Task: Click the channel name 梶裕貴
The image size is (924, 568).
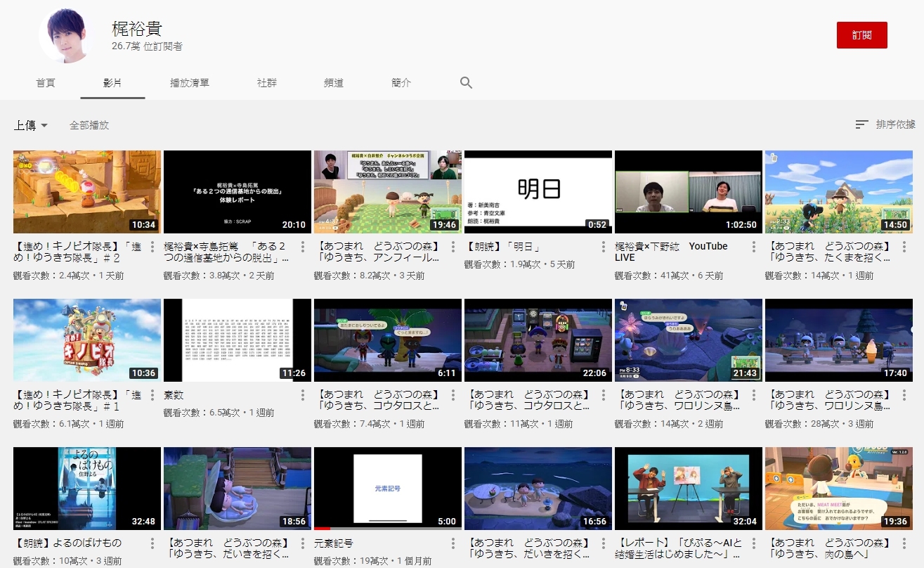Action: click(137, 29)
